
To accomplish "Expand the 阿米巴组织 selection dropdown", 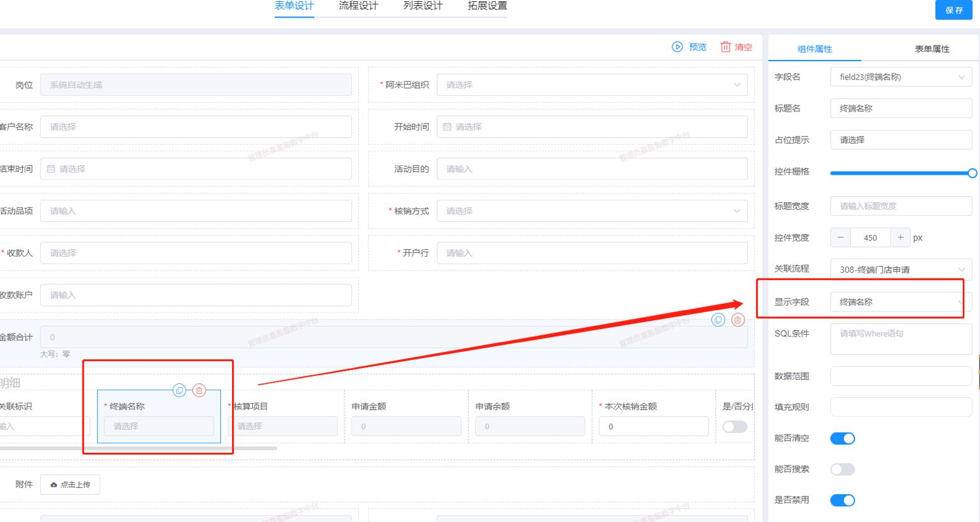I will (x=737, y=84).
